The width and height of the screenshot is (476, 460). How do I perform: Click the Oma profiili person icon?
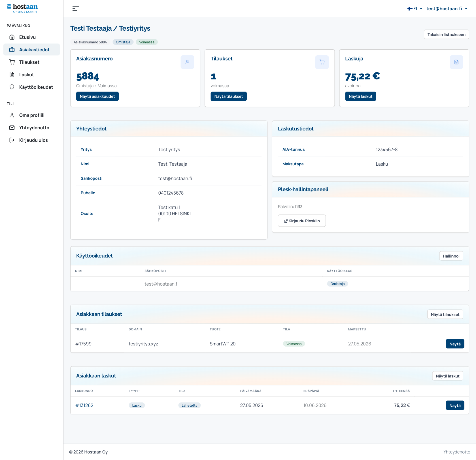pos(12,115)
